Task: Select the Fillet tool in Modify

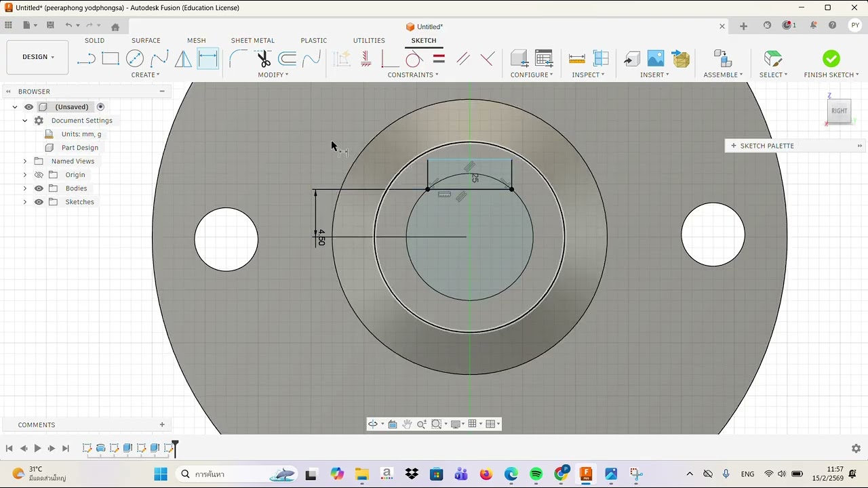Action: (x=238, y=59)
